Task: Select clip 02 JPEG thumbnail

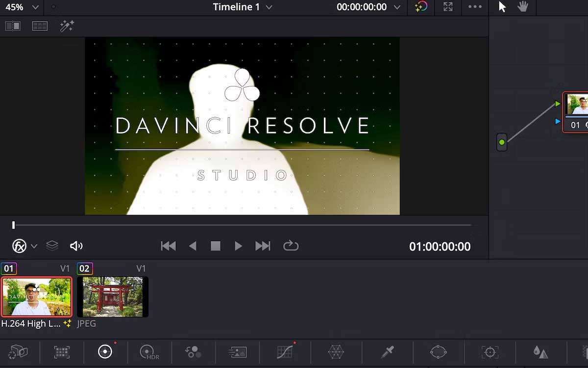Action: pyautogui.click(x=113, y=297)
